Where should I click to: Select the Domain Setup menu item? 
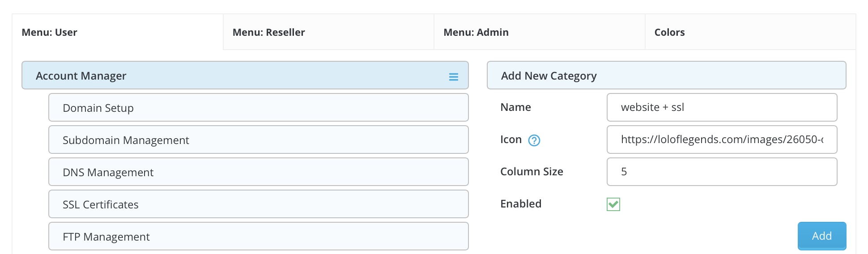[x=258, y=107]
